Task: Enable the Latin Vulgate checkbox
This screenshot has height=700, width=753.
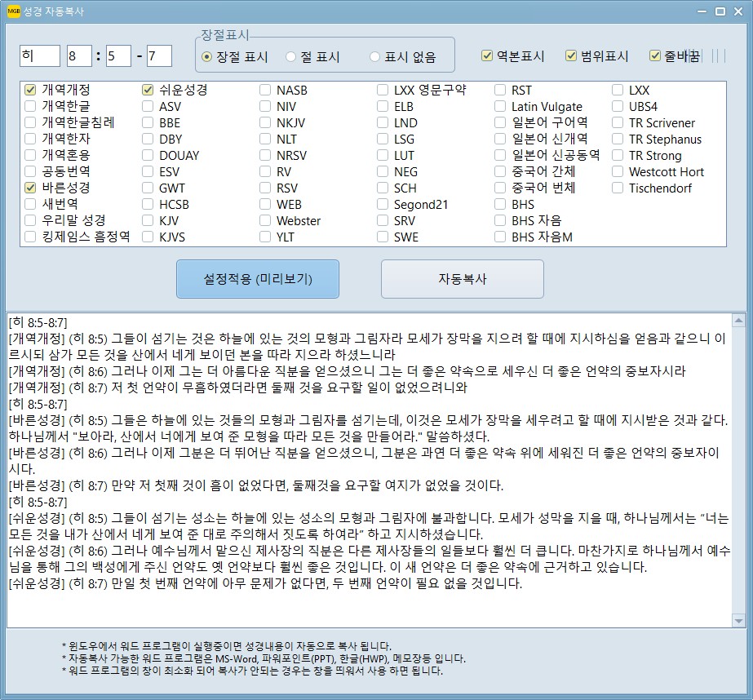Action: (x=500, y=107)
